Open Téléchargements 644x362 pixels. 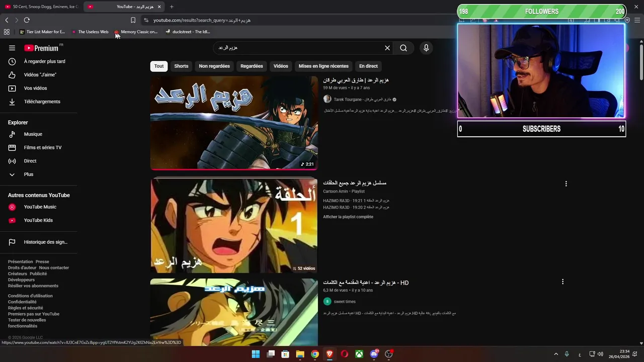click(38, 102)
